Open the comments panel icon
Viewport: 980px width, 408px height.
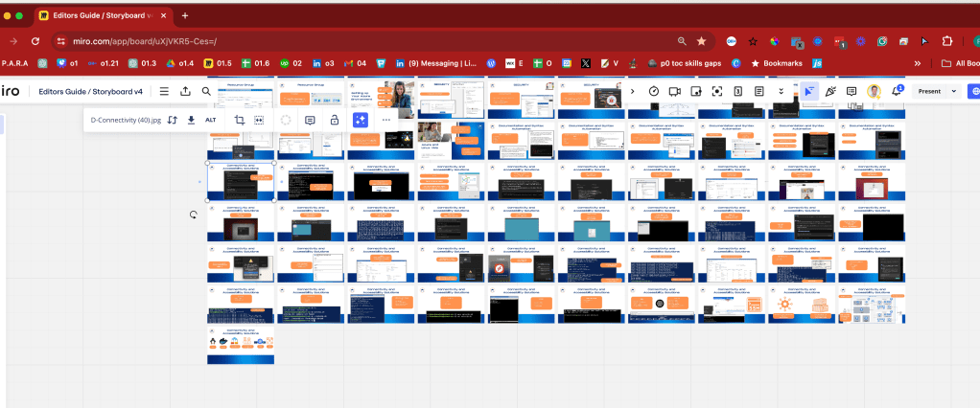pos(852,91)
